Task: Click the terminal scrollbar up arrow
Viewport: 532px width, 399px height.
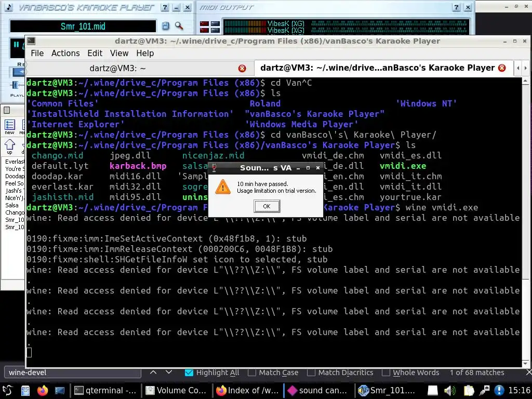Action: (525, 81)
